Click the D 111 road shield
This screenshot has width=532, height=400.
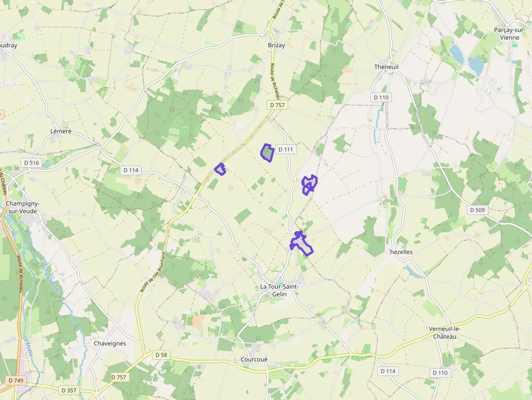[x=286, y=149]
